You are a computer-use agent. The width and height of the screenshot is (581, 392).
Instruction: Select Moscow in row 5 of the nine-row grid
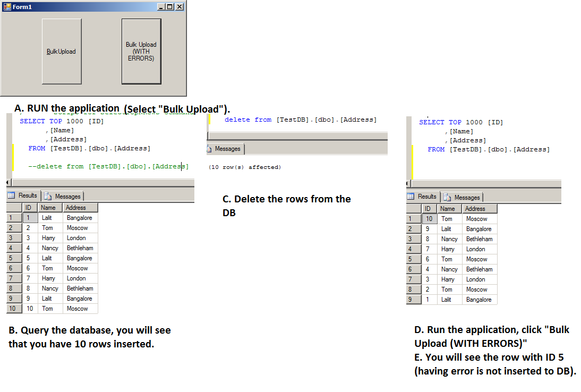[x=480, y=259]
